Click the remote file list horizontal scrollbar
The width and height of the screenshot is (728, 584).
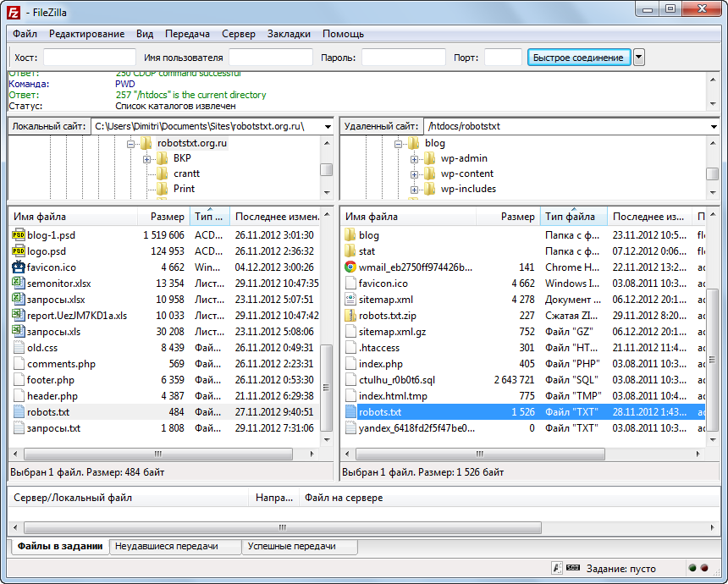480,454
